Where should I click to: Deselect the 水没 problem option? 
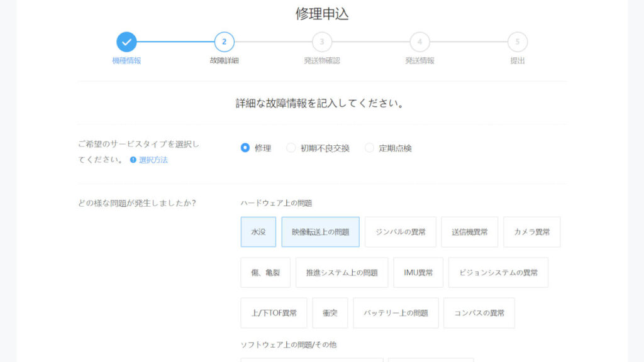(x=258, y=232)
